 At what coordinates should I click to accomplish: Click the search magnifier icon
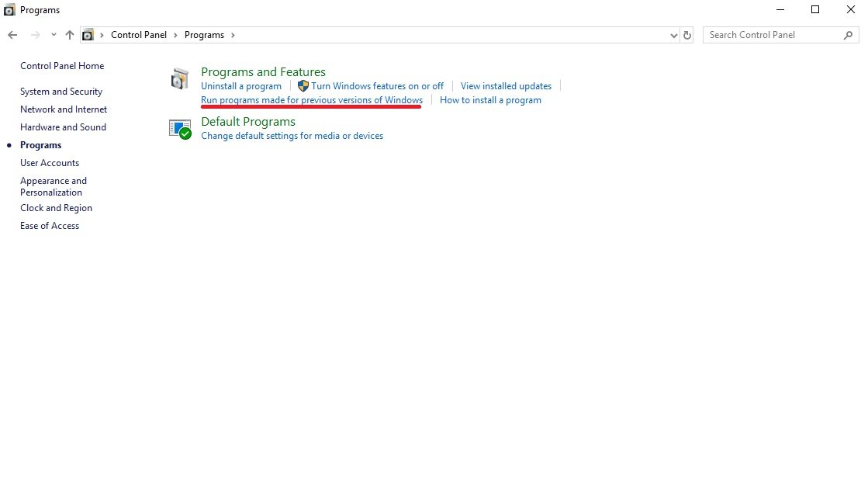(x=848, y=35)
